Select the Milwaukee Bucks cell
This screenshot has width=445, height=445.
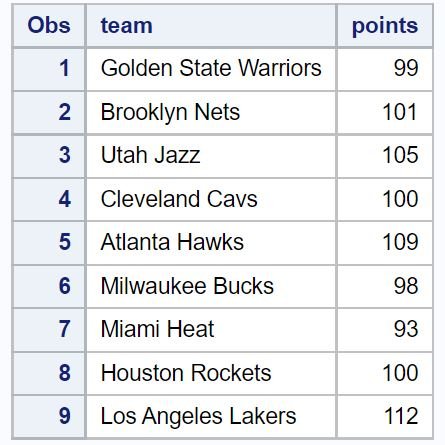(x=211, y=287)
